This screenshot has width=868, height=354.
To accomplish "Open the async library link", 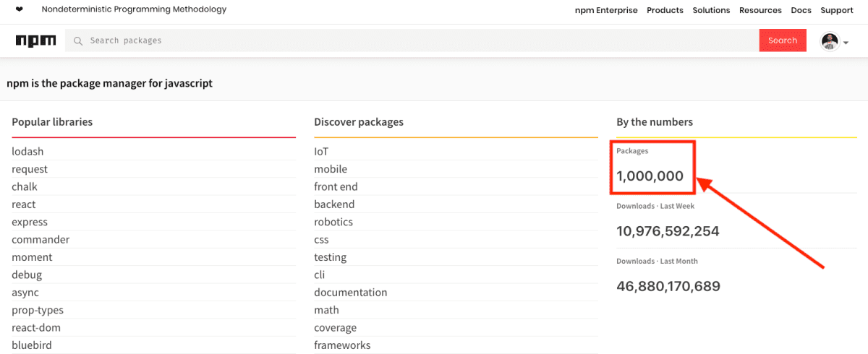I will [25, 293].
